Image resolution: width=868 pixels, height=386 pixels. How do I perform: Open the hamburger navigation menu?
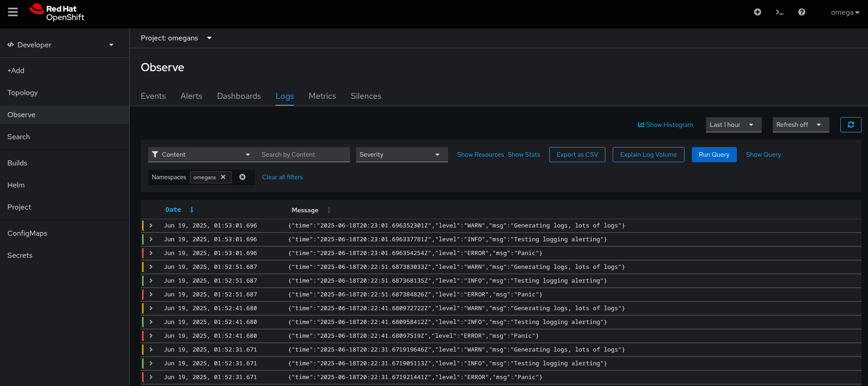13,12
